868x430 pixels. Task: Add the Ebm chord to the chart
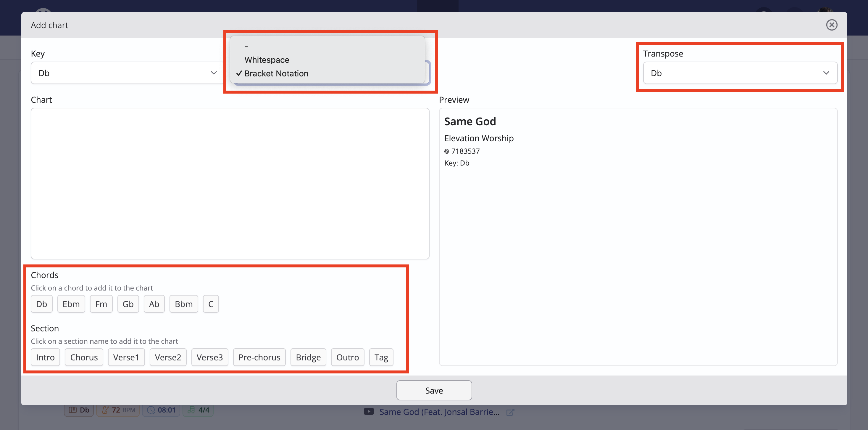(71, 304)
